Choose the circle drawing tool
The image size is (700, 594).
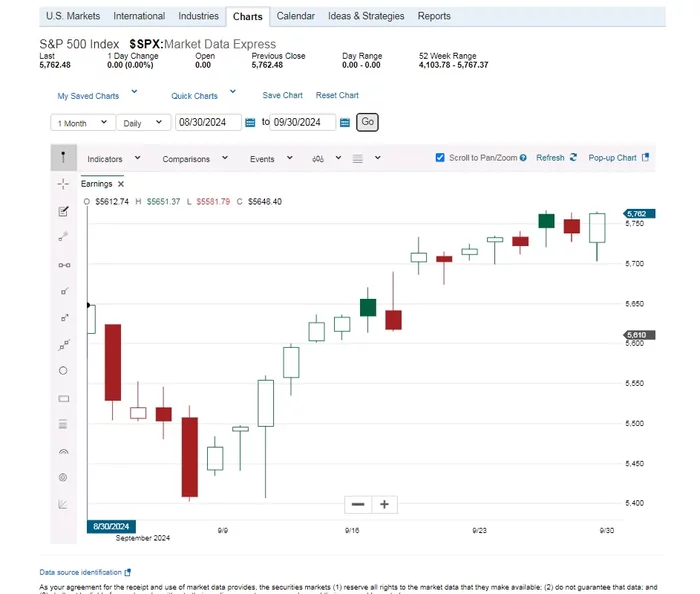(63, 371)
